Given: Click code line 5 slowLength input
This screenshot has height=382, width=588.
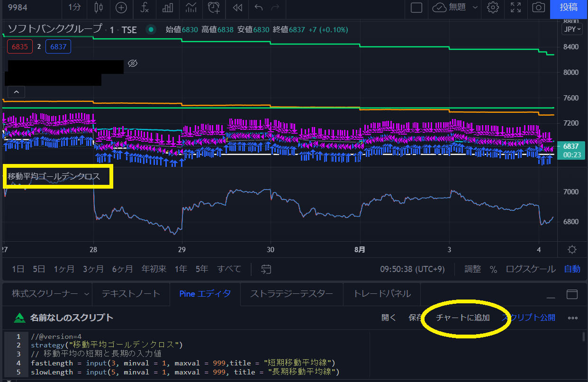Looking at the screenshot, I should tap(185, 372).
